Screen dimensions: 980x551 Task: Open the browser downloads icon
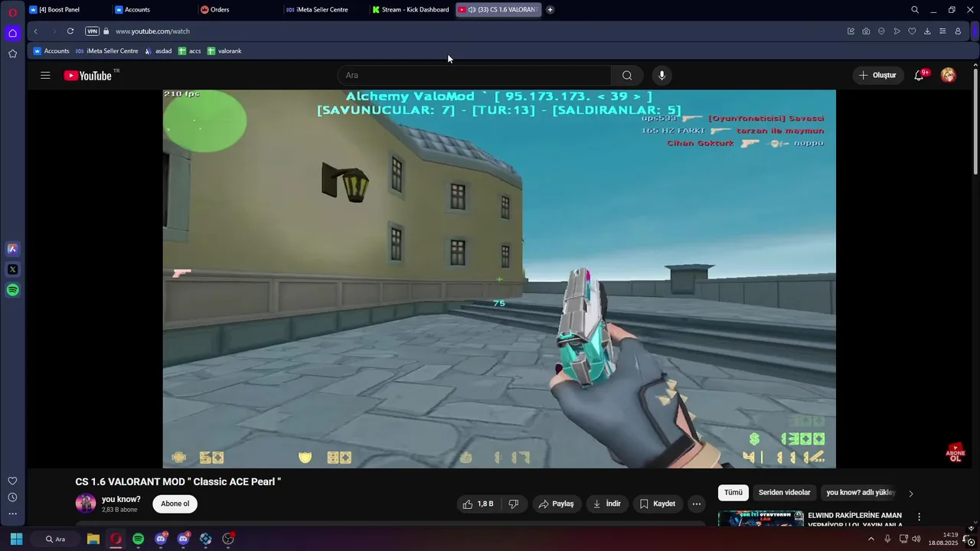927,31
